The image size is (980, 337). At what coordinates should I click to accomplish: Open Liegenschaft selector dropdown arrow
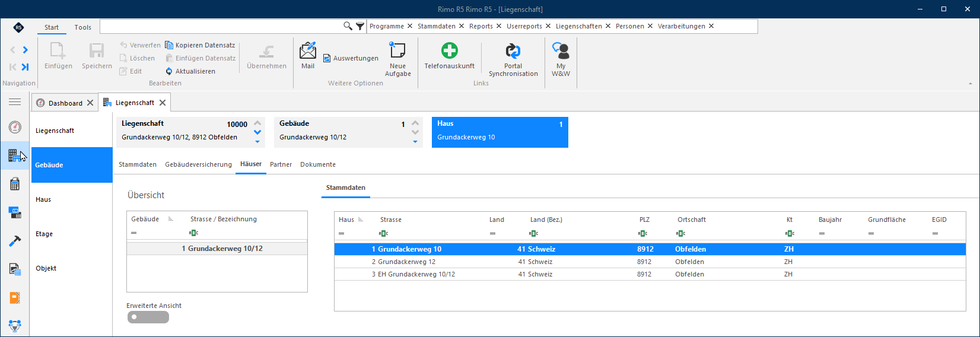tap(257, 142)
